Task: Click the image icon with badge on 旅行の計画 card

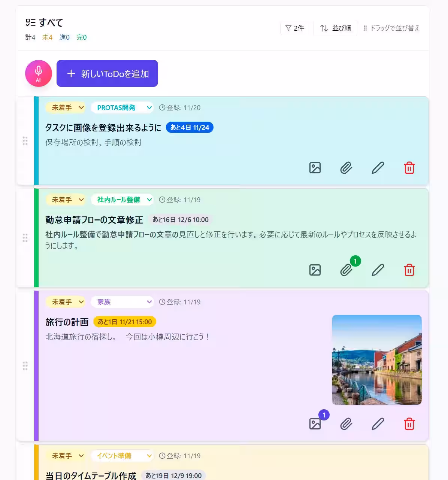Action: (315, 424)
